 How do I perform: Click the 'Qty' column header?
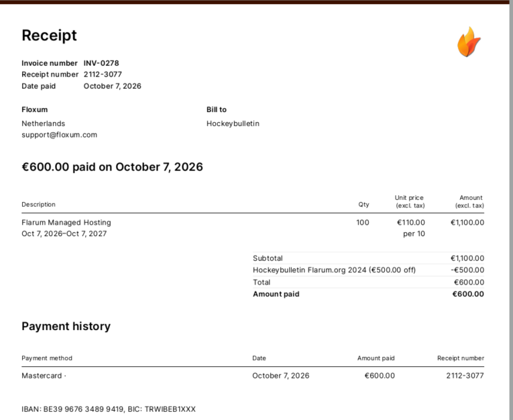click(363, 204)
